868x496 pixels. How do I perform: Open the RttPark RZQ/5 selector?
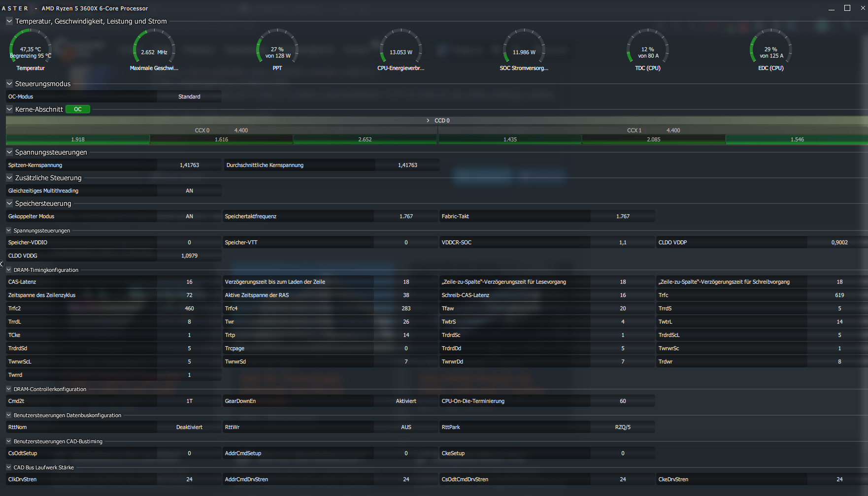pyautogui.click(x=623, y=427)
